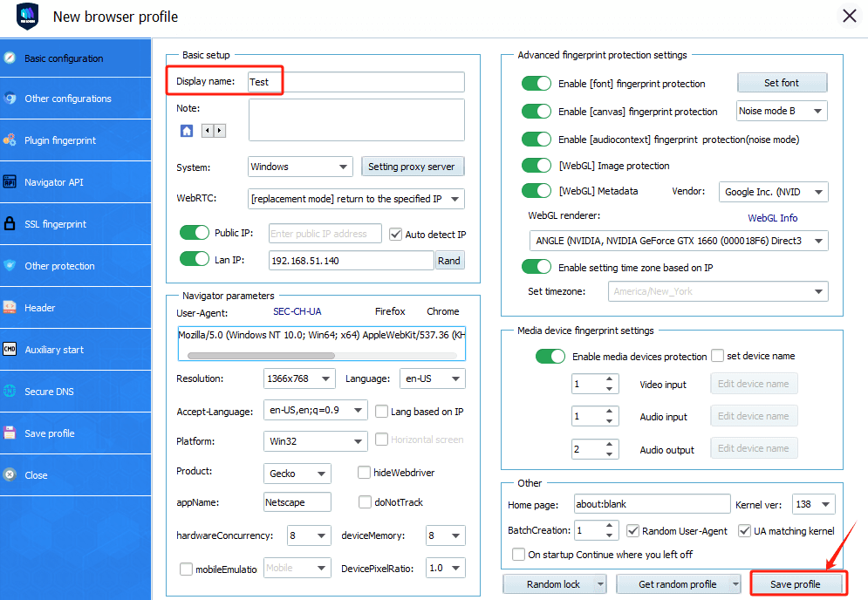Click the Secure DNS sidebar icon
868x600 pixels.
[x=10, y=392]
